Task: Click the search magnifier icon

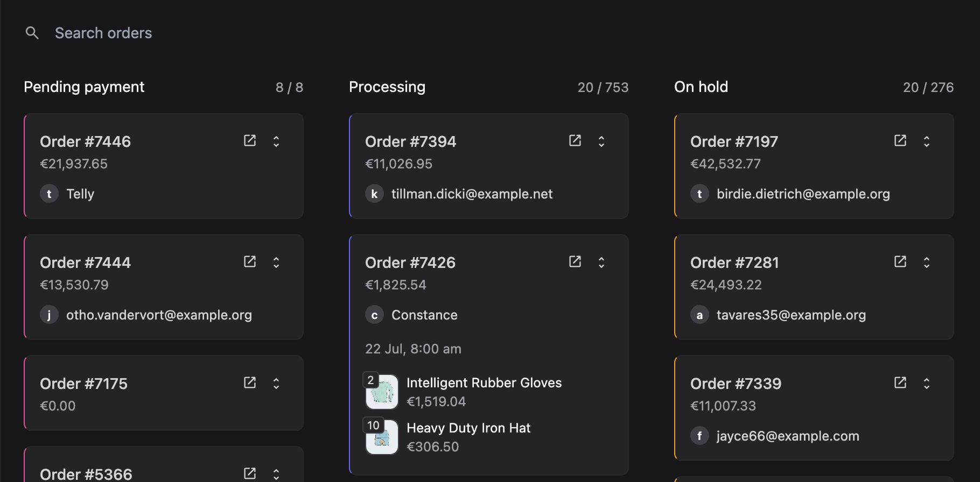Action: click(x=32, y=33)
